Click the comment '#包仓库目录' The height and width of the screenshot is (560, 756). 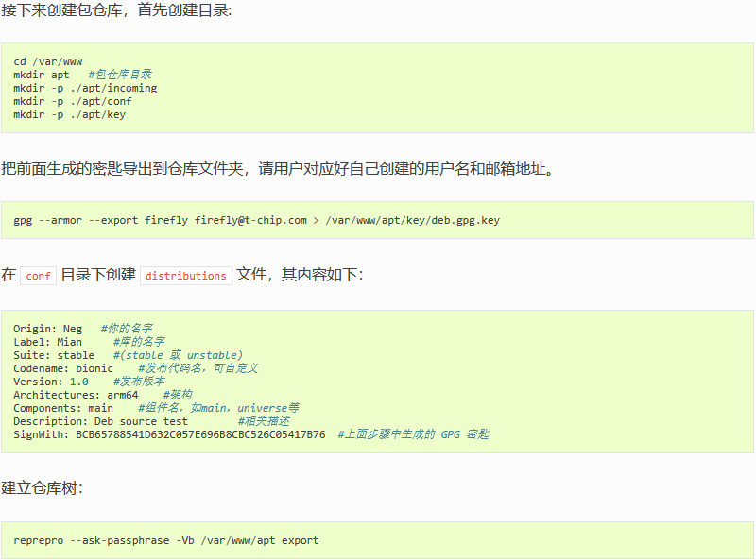120,75
